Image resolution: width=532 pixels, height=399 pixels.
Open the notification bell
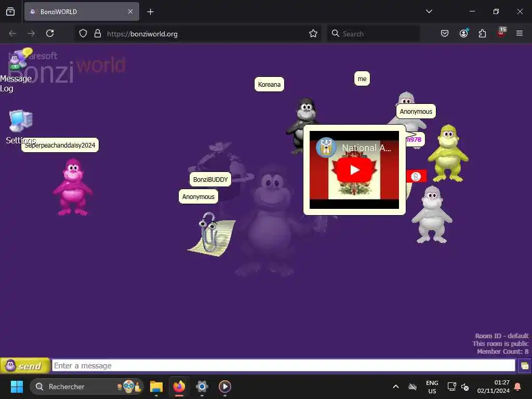pos(518,387)
